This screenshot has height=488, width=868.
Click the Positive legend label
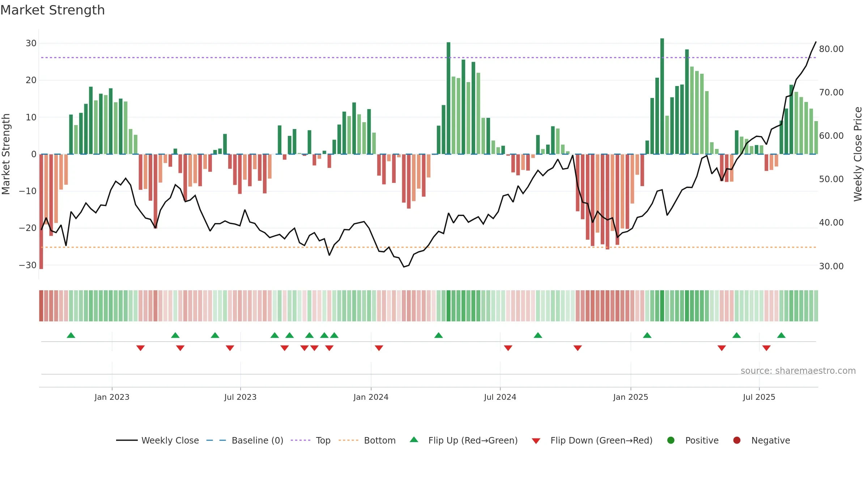pos(702,440)
